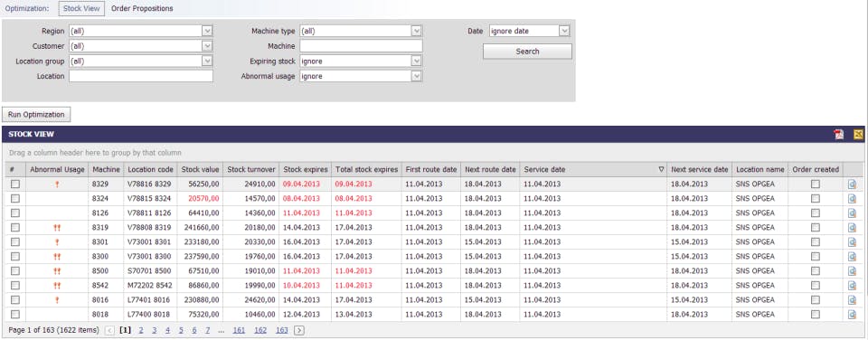Click Service date column sort triangle
This screenshot has height=340, width=868.
pos(661,169)
